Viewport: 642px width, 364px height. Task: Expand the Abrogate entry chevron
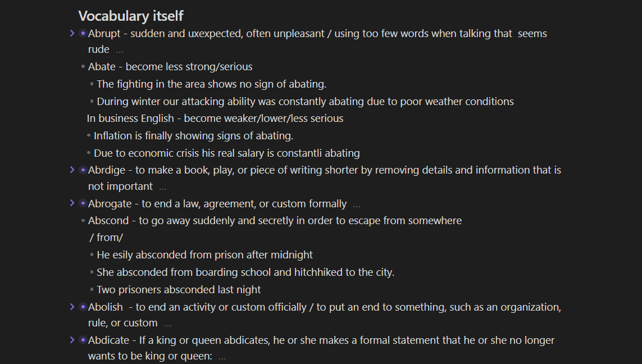tap(72, 203)
